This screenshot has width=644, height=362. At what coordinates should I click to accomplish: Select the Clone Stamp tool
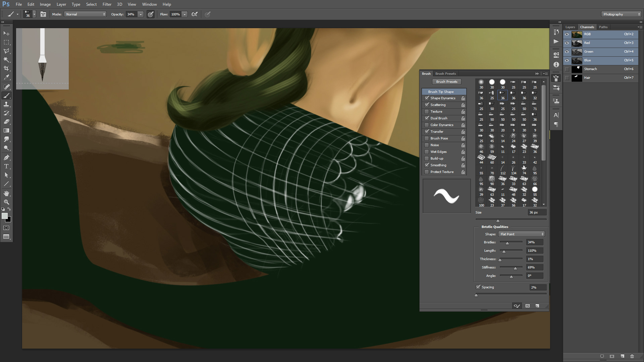[6, 104]
